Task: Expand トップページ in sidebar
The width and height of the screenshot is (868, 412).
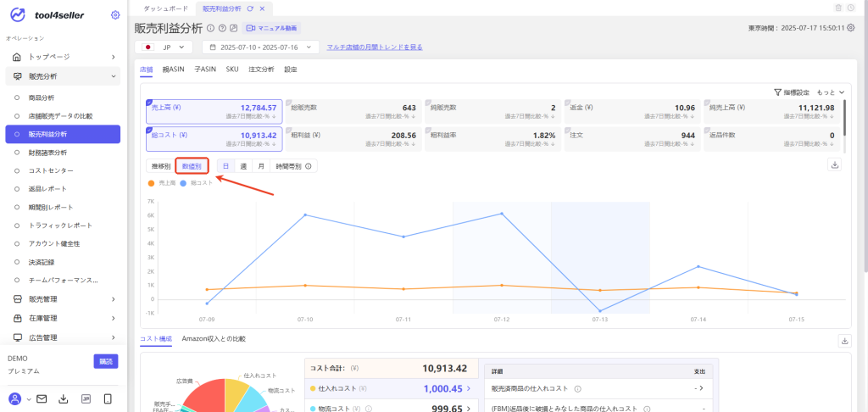Action: pyautogui.click(x=113, y=57)
